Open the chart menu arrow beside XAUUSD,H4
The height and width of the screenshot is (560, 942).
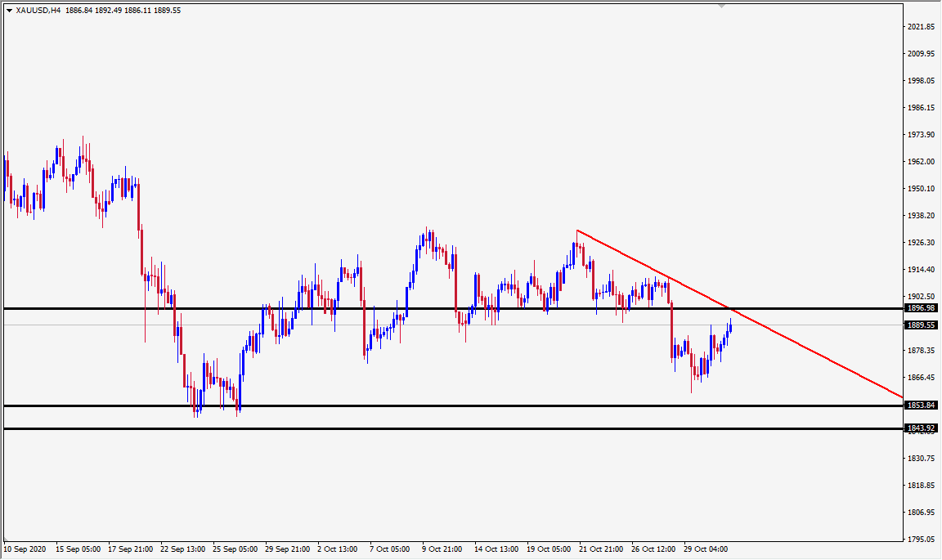9,10
